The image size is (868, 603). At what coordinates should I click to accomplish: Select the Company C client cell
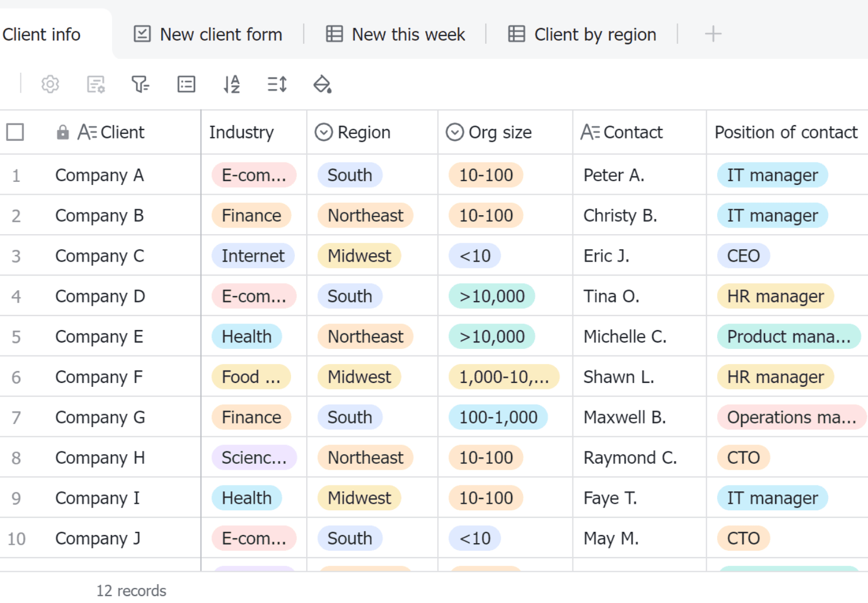tap(100, 256)
